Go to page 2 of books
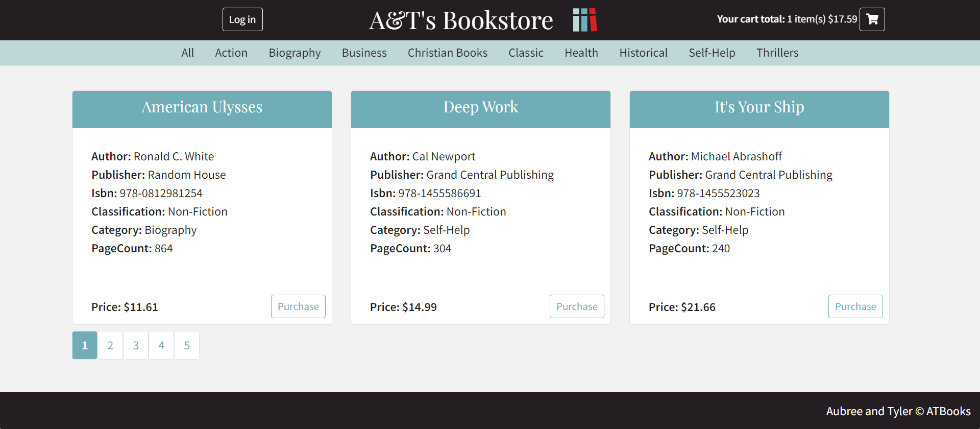The height and width of the screenshot is (429, 980). pos(110,345)
